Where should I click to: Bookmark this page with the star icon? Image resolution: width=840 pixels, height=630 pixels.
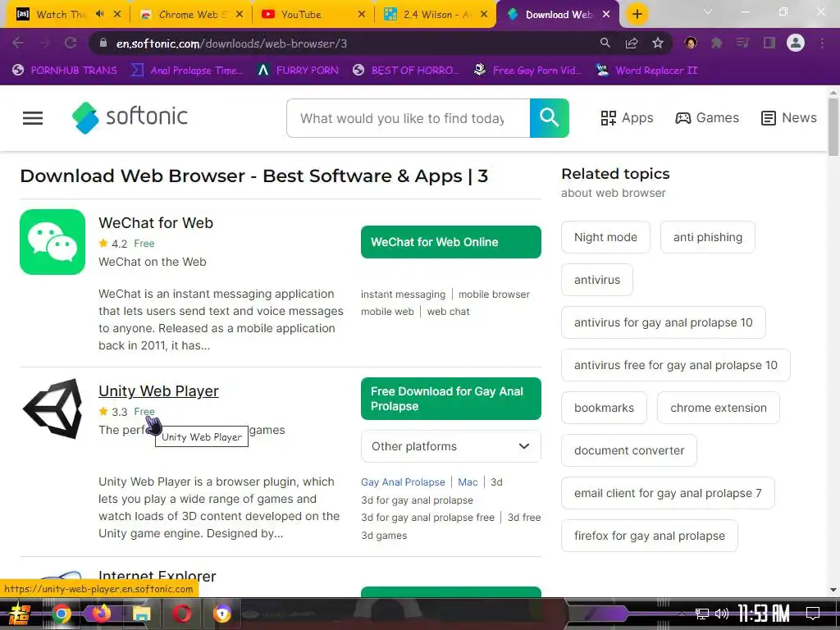click(x=658, y=43)
